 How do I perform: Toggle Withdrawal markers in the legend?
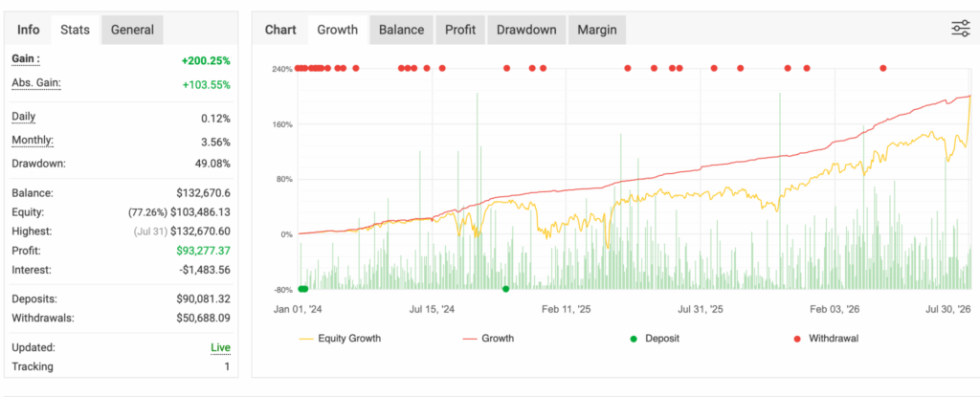[x=826, y=339]
